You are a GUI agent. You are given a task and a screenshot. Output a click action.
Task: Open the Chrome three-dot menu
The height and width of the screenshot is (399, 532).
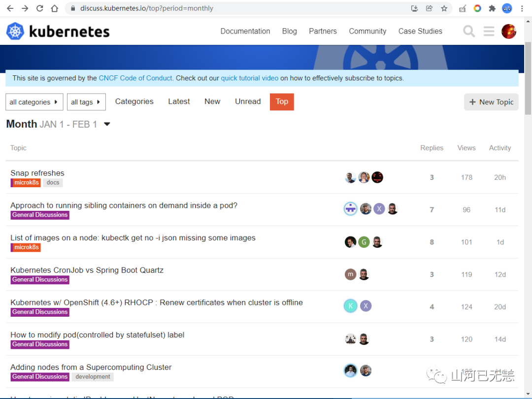pyautogui.click(x=522, y=8)
